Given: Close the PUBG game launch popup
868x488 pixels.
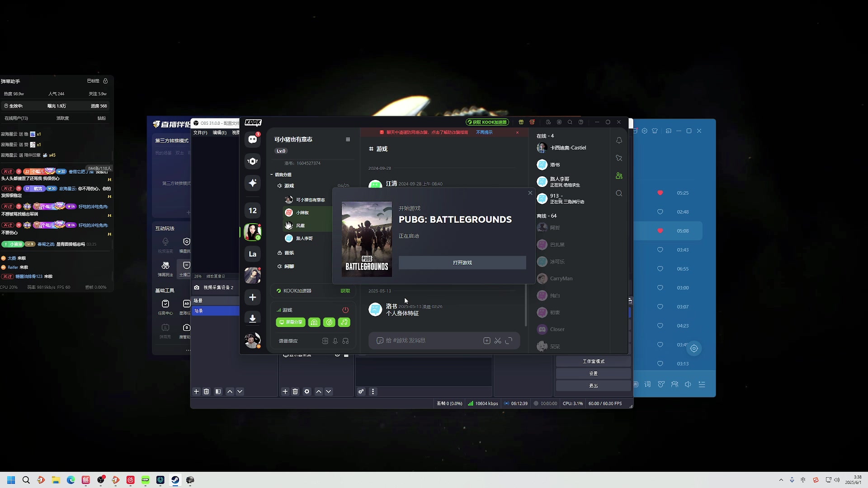Looking at the screenshot, I should click(x=530, y=193).
